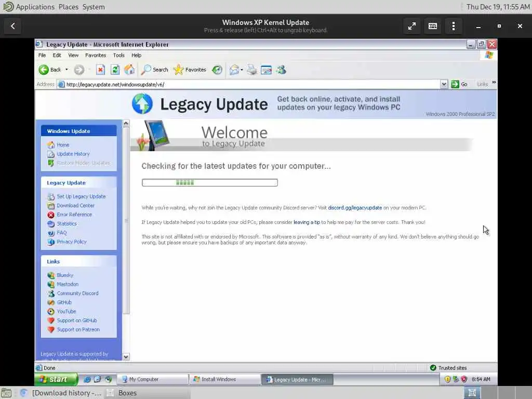The width and height of the screenshot is (532, 399).
Task: Open the View menu
Action: (x=73, y=55)
